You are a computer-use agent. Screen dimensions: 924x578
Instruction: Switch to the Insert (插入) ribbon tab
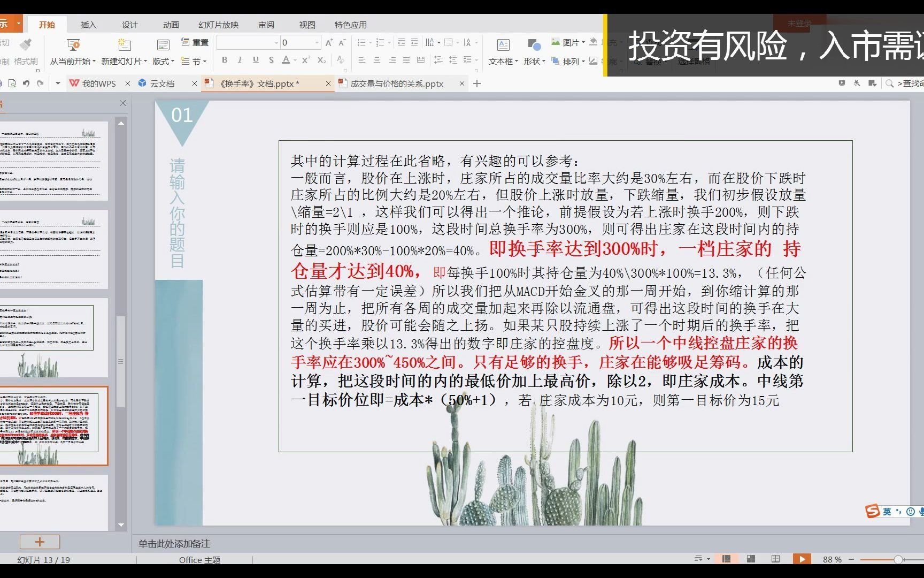coord(88,25)
